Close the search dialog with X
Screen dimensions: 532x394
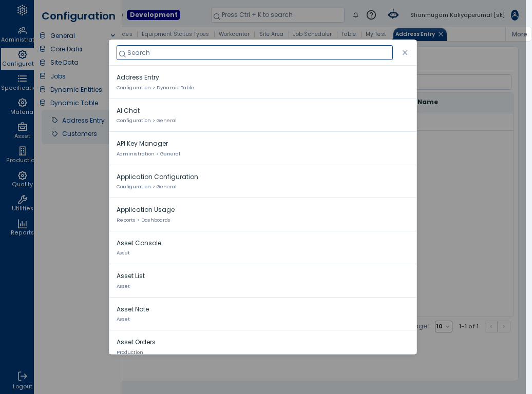[x=405, y=52]
